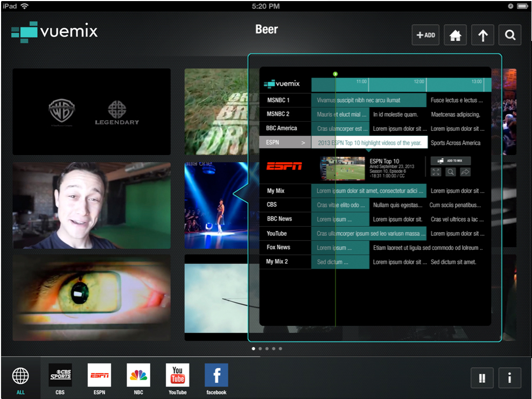This screenshot has height=399, width=532.
Task: Open program 'Maetcenas adipiscing,'
Action: (456, 114)
